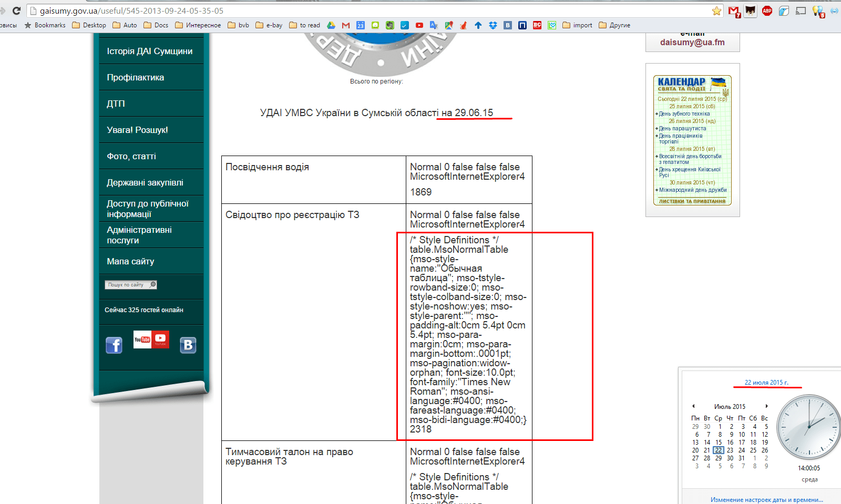Open the Auto bookmarks folder

point(125,25)
